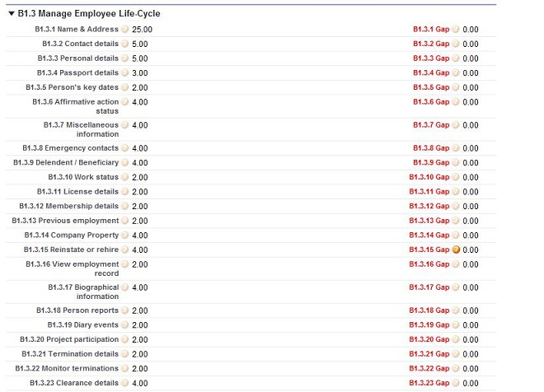This screenshot has height=392, width=544.
Task: Click help icon next to B1.3.21 Termination details
Action: tap(125, 354)
